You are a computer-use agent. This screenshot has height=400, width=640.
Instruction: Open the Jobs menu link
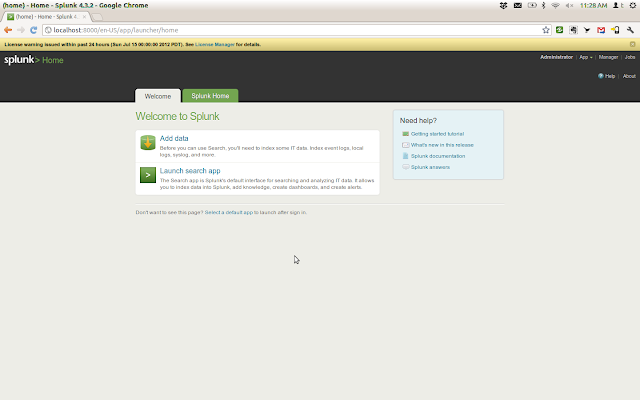630,57
